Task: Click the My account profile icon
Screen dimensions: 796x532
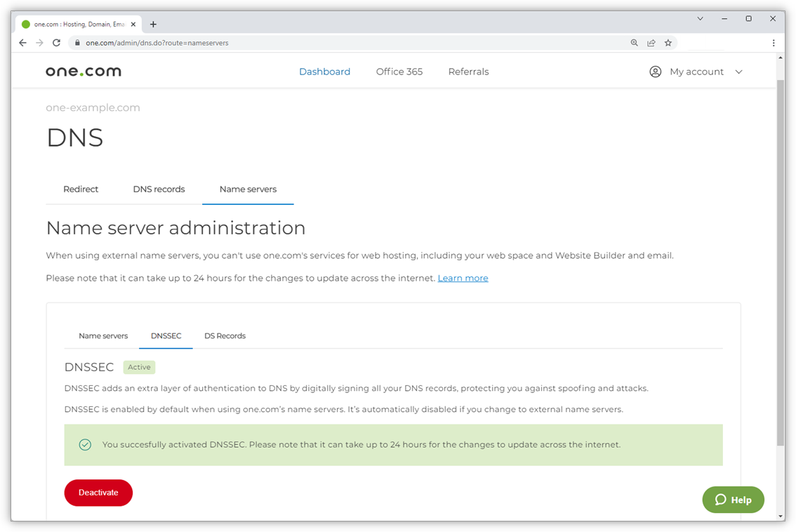Action: (x=655, y=72)
